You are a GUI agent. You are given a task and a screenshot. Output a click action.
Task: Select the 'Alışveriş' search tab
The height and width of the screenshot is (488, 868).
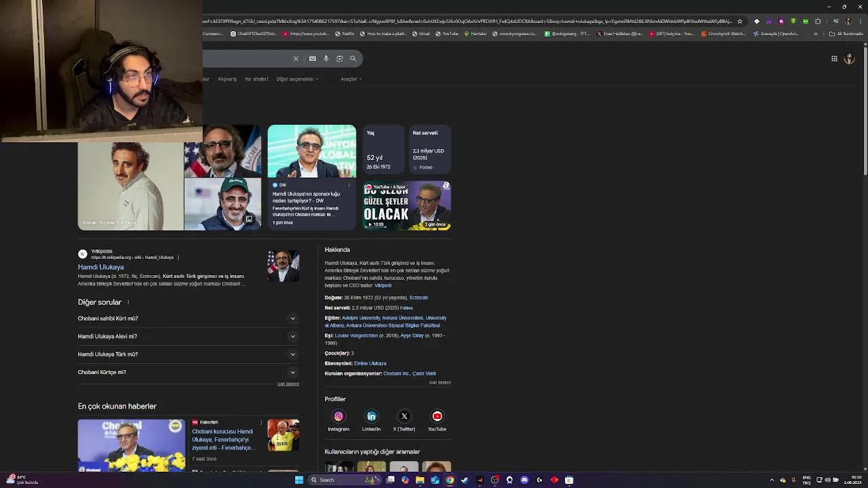(227, 79)
